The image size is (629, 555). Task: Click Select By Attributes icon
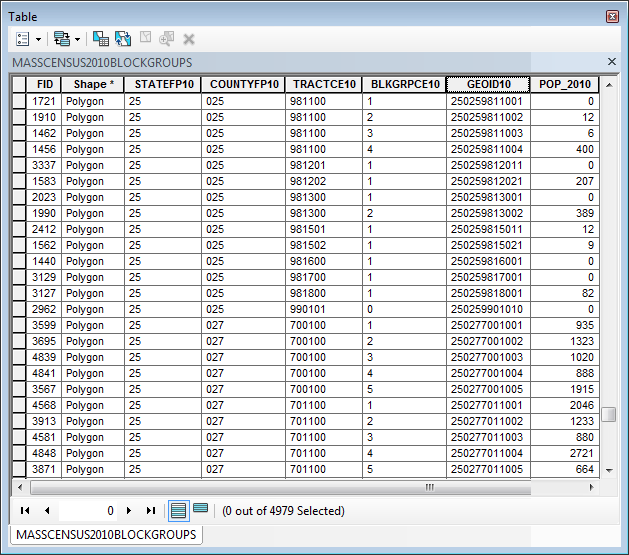pyautogui.click(x=101, y=38)
